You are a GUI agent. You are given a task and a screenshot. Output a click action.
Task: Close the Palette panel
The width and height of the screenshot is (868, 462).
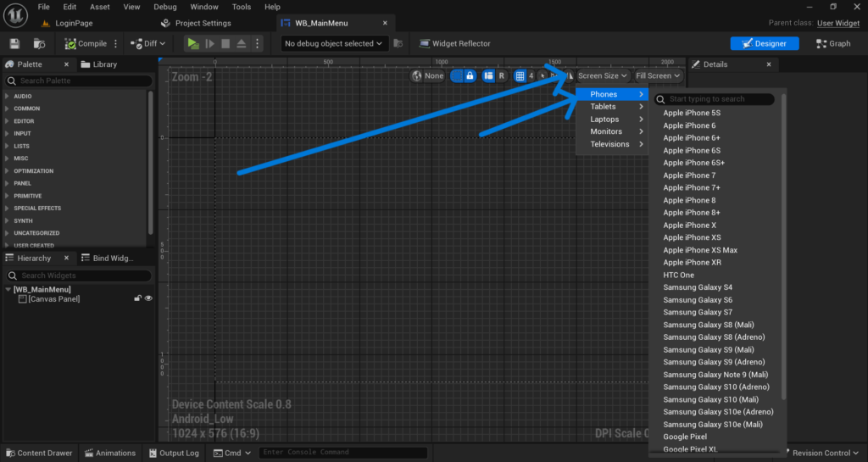pyautogui.click(x=66, y=64)
